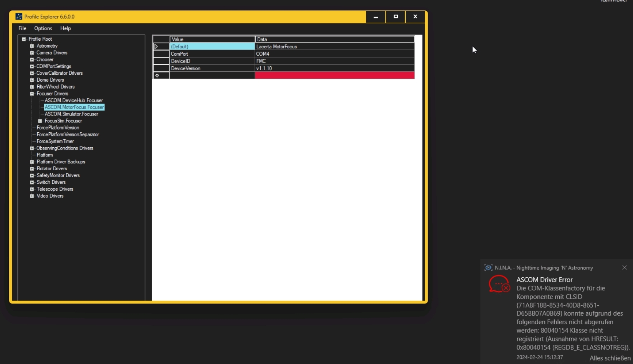Expand the Video Drivers node
Viewport: 633px width, 364px height.
(32, 196)
